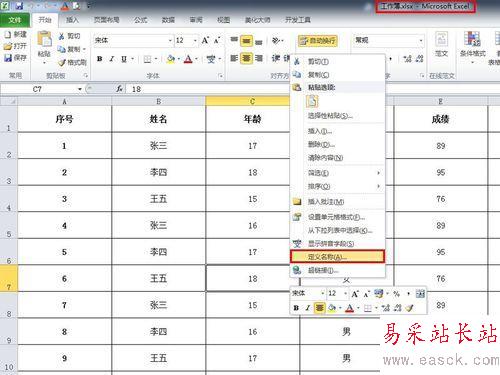
Task: Align text right in ribbon
Action: [x=259, y=58]
